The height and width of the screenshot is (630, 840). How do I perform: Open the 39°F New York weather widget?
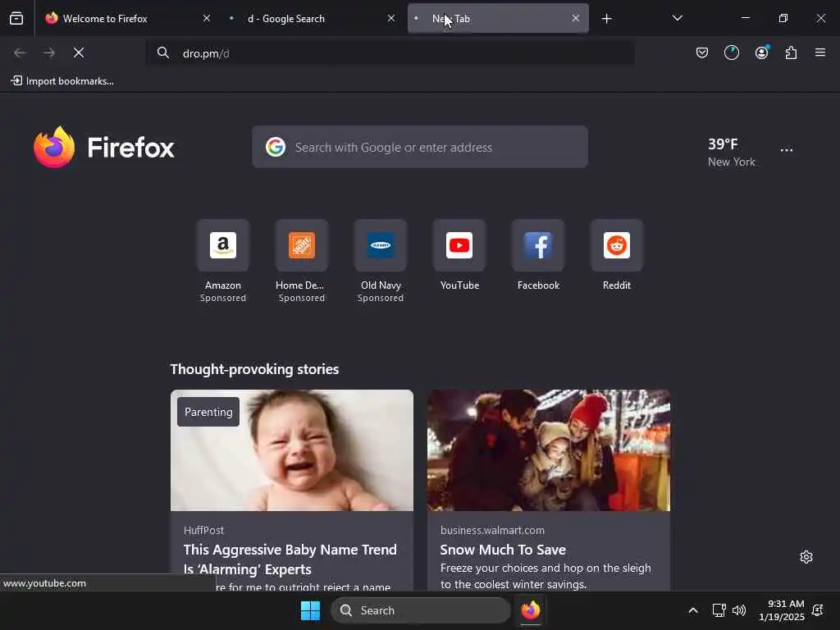coord(731,152)
